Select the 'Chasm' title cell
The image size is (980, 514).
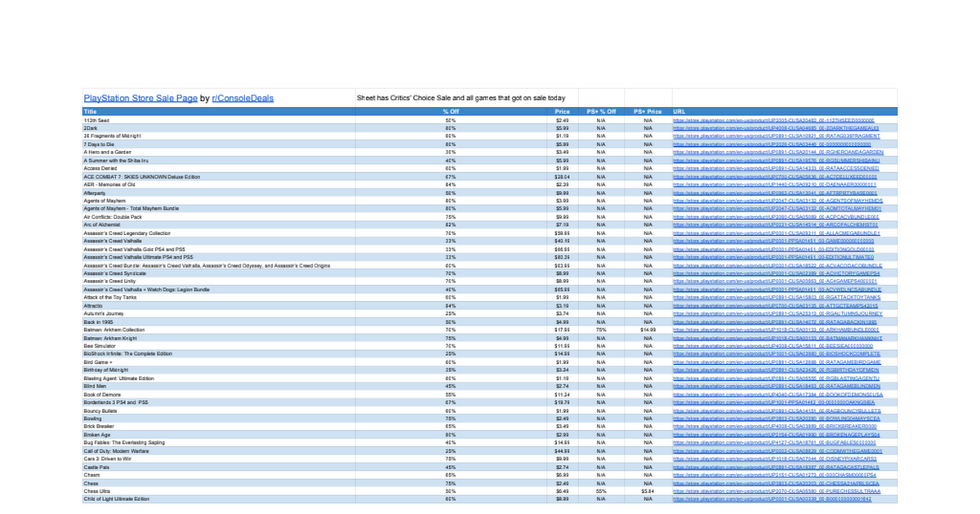pos(220,474)
